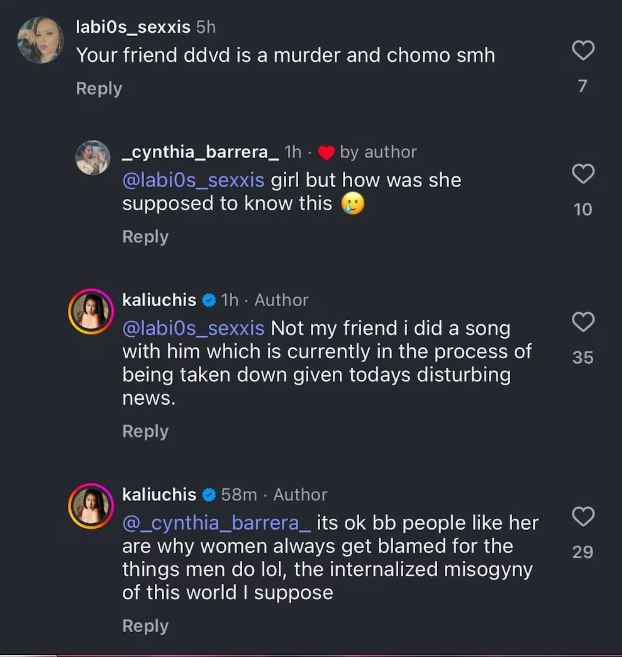This screenshot has height=657, width=622.
Task: Tap the 35 likes count
Action: tap(582, 357)
